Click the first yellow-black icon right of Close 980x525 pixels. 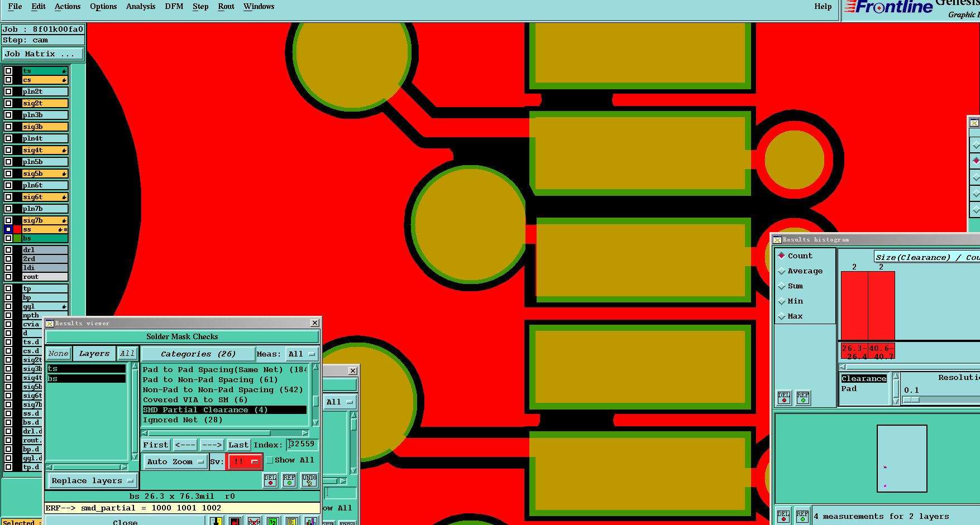click(217, 522)
